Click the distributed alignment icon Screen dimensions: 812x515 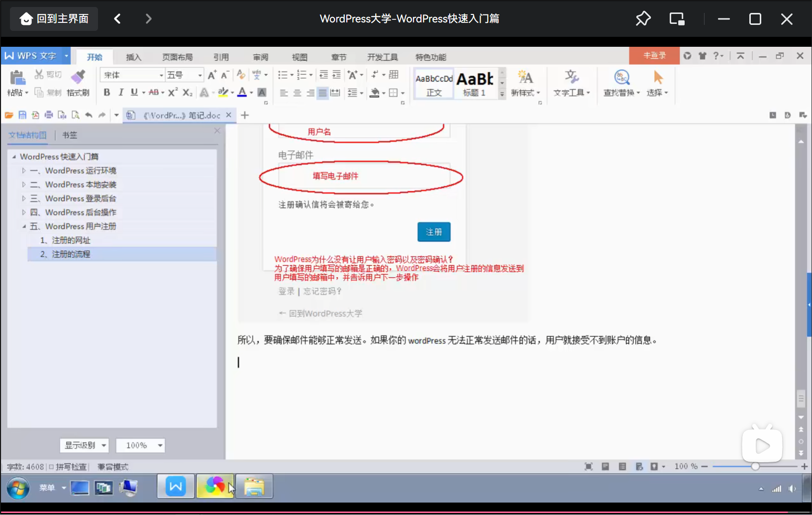[335, 93]
